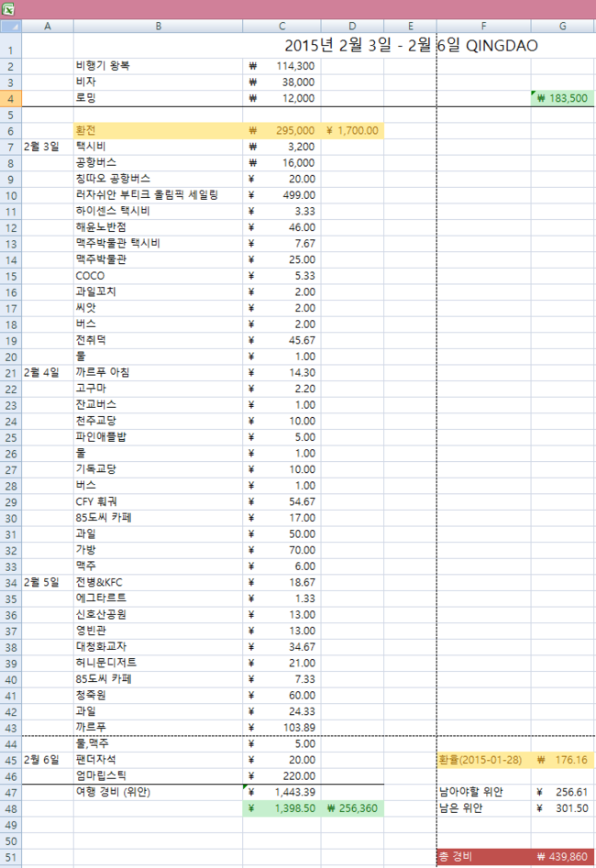Viewport: 596px width, 868px height.
Task: Click cell '맥주박물관 택시비'
Action: tap(158, 243)
